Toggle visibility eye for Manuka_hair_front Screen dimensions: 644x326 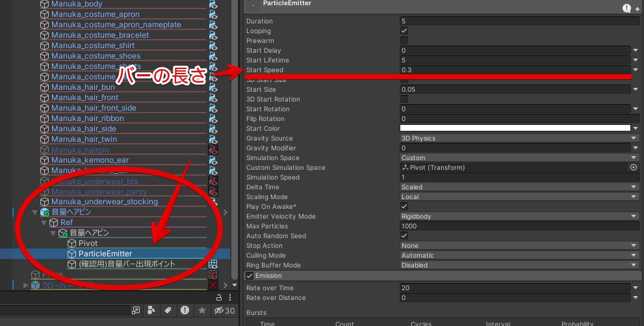pyautogui.click(x=213, y=98)
